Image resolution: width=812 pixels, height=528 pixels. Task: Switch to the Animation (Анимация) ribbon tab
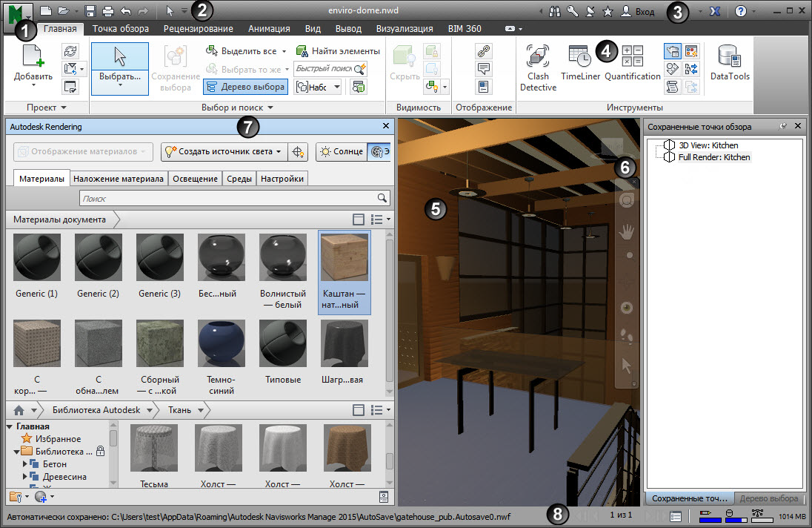[269, 29]
